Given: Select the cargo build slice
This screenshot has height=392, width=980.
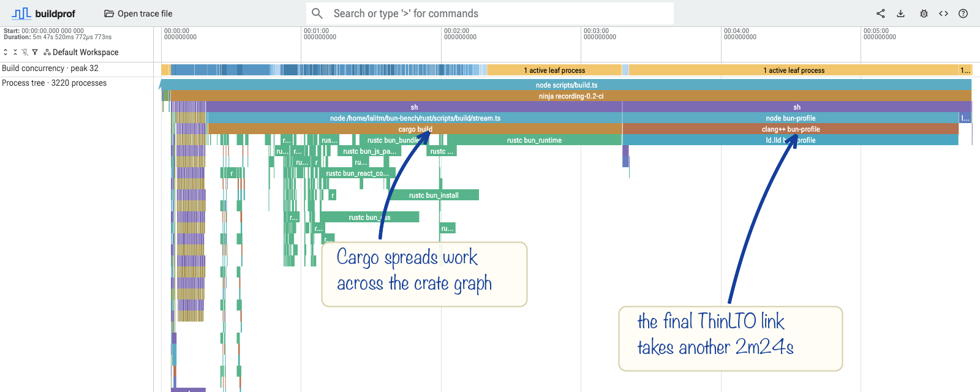Looking at the screenshot, I should point(415,129).
